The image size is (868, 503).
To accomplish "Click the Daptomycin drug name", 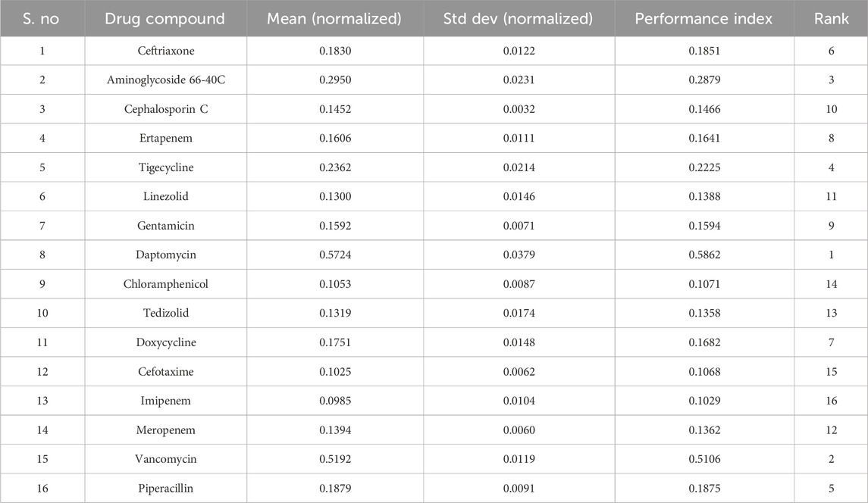I will [165, 255].
